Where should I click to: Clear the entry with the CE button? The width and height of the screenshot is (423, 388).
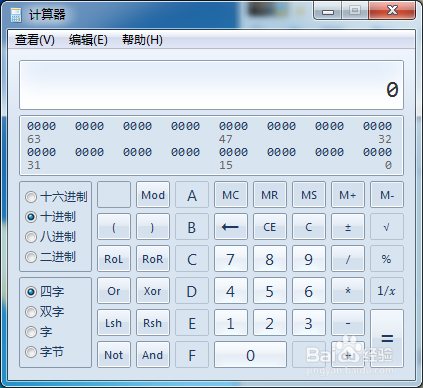[x=270, y=227]
